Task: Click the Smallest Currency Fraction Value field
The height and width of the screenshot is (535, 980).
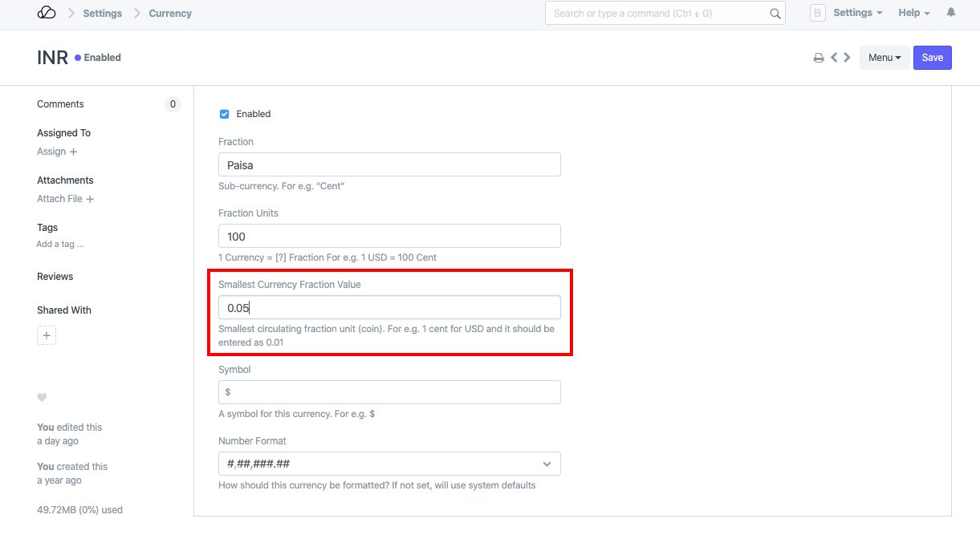Action: (x=389, y=308)
